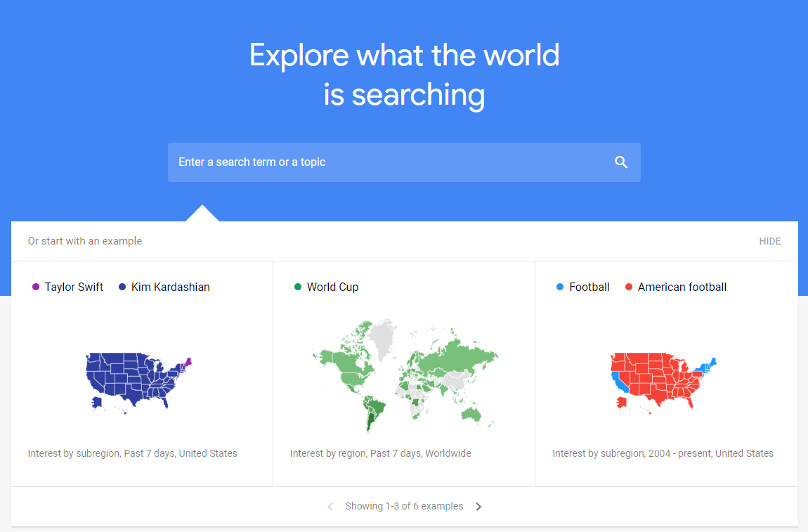Screen dimensions: 808x532
Task: Click the purple Taylor Swift legend dot
Action: (36, 287)
